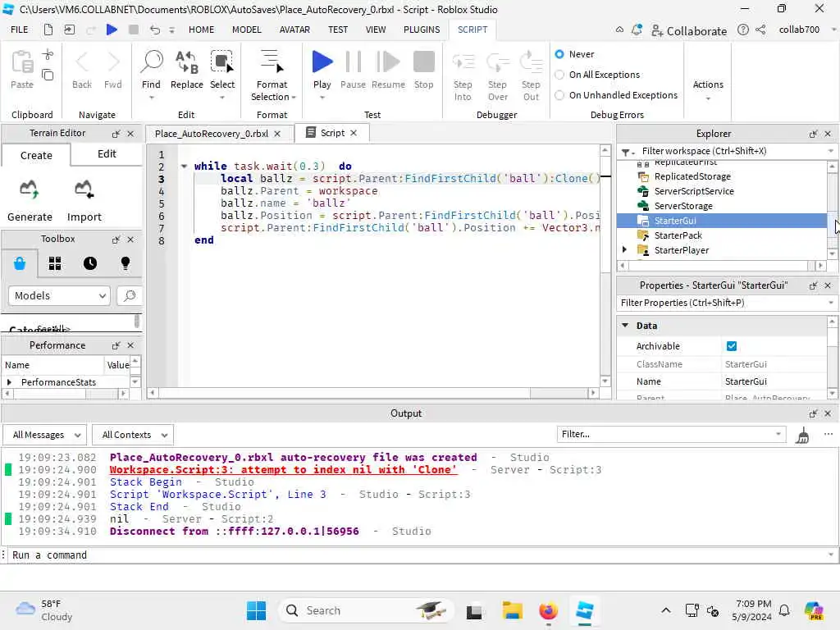Open the AVATAR ribbon tab
This screenshot has height=630, width=840.
point(294,30)
